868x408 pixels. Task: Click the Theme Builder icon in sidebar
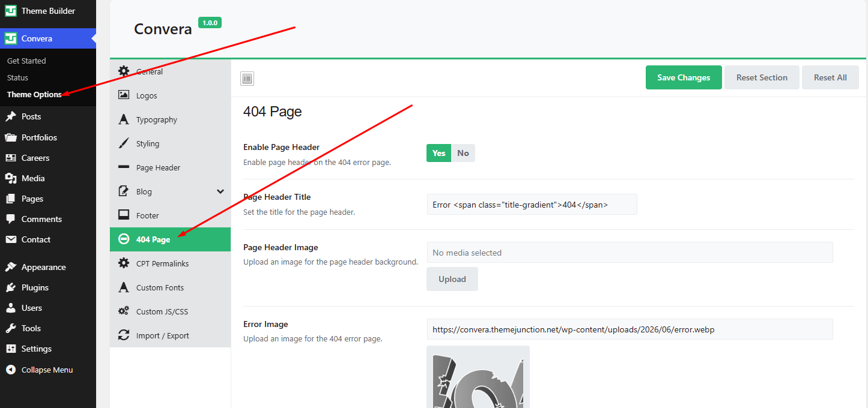click(x=11, y=11)
